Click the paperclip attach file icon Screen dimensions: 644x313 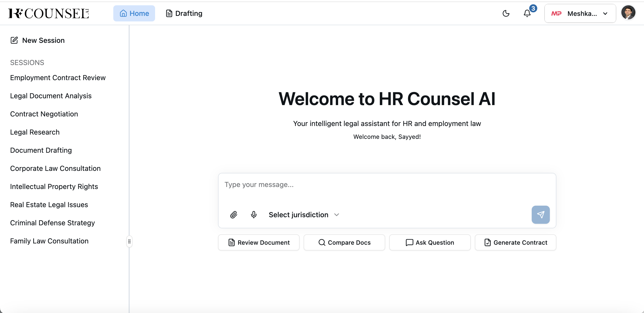(x=234, y=215)
